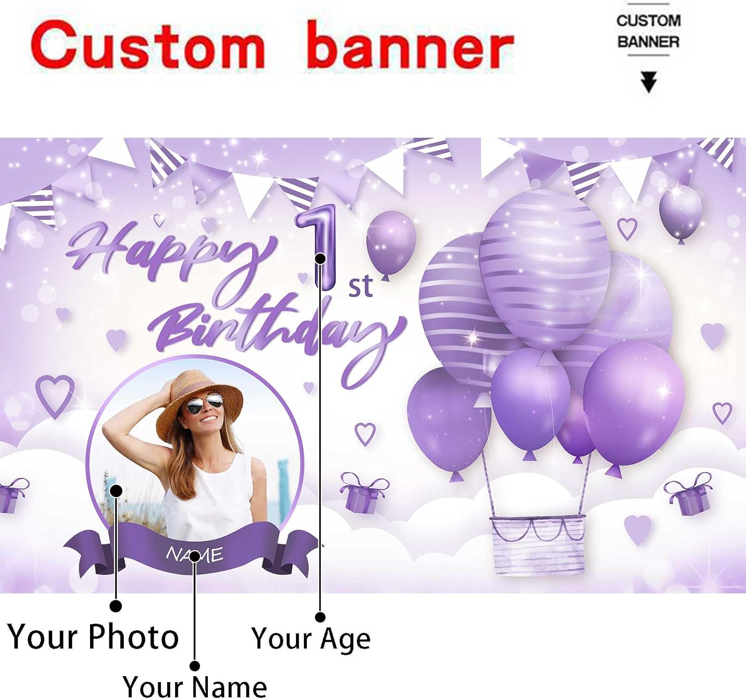
Task: Click the small balloon beside number 1
Action: pos(390,245)
